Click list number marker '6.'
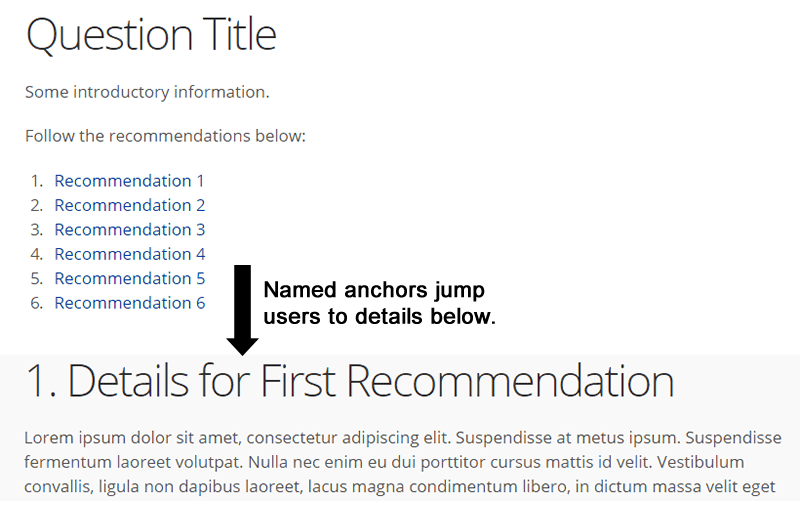This screenshot has width=800, height=508. point(37,303)
